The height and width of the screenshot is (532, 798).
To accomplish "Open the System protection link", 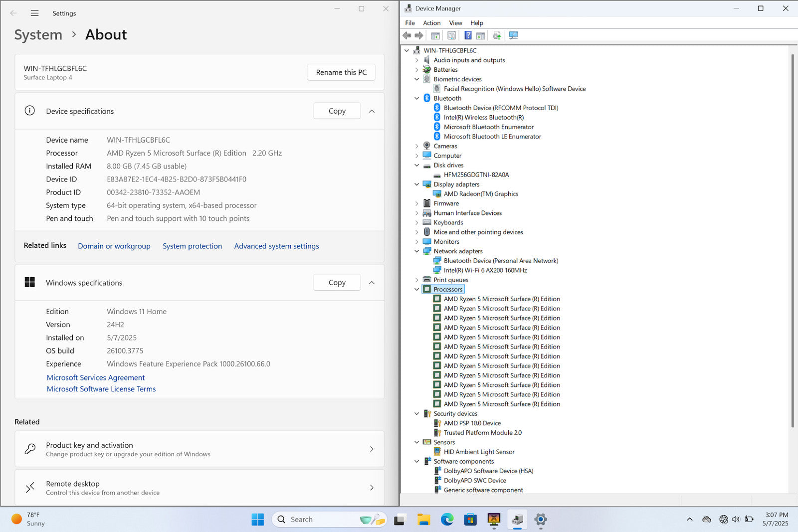I will (x=192, y=246).
